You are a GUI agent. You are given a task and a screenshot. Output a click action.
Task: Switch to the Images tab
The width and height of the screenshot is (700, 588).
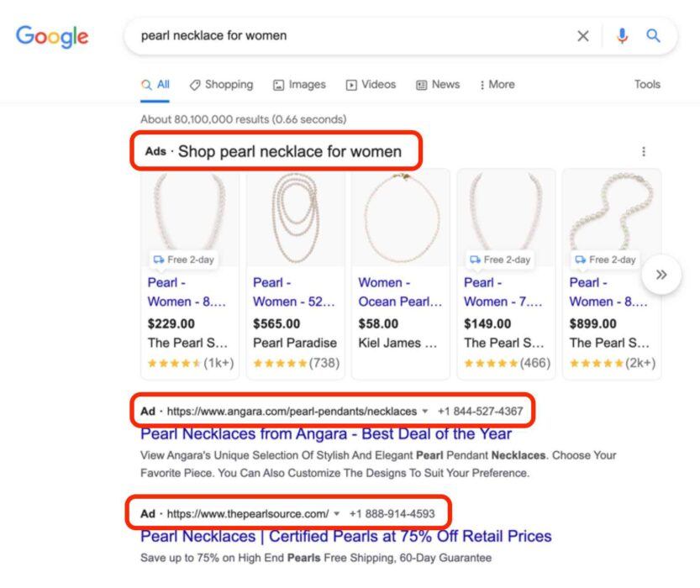pos(299,84)
